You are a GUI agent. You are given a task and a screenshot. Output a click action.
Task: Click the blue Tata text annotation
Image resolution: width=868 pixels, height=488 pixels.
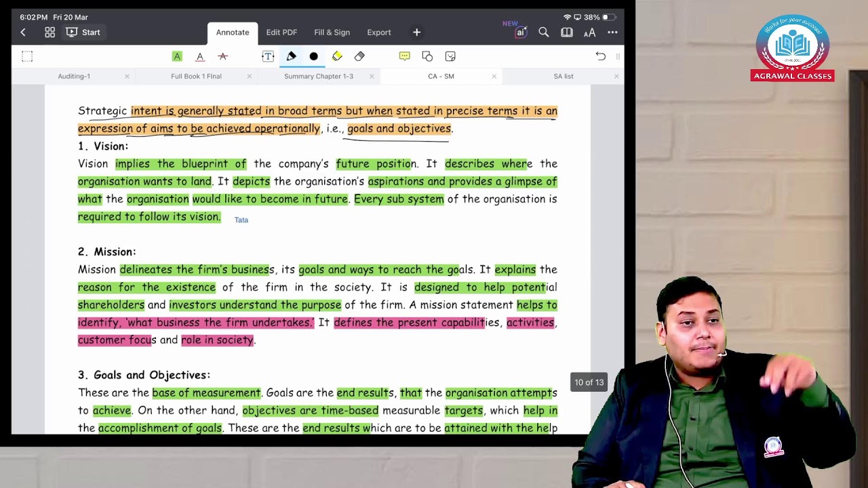(241, 220)
